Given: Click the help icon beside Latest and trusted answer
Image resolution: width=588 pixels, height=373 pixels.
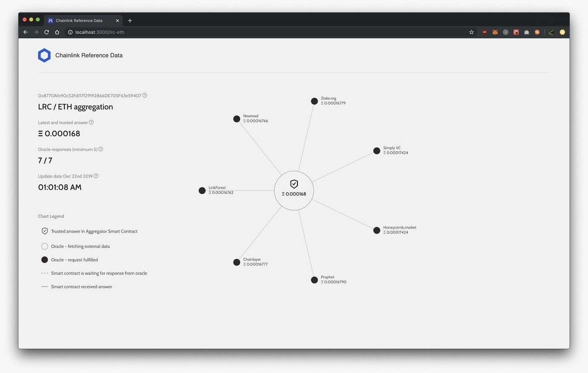Looking at the screenshot, I should tap(91, 122).
